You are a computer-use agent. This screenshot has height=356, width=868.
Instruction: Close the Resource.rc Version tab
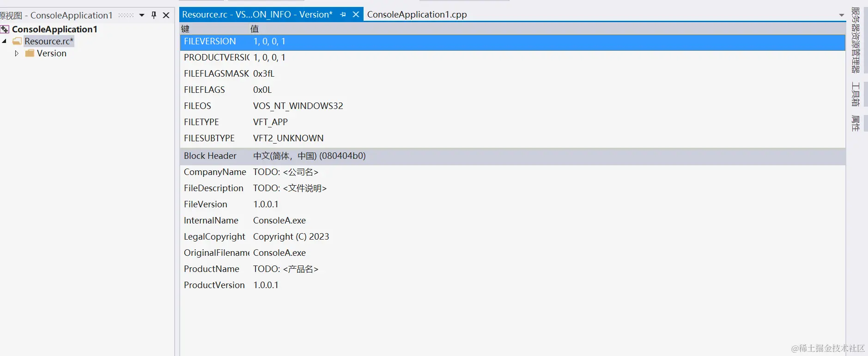(x=356, y=14)
